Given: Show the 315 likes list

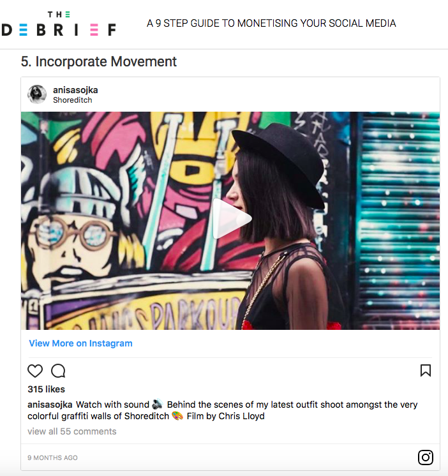Looking at the screenshot, I should pyautogui.click(x=47, y=389).
